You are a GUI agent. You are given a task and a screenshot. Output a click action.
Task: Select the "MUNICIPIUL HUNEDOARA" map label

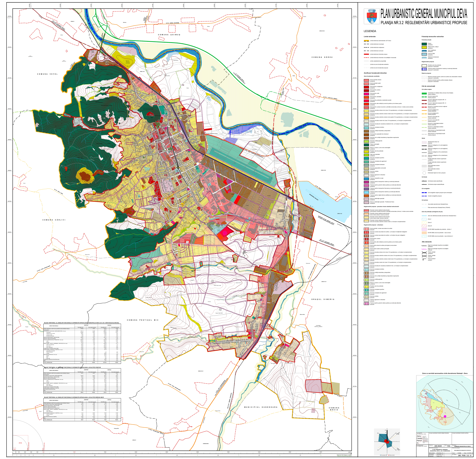point(261,407)
